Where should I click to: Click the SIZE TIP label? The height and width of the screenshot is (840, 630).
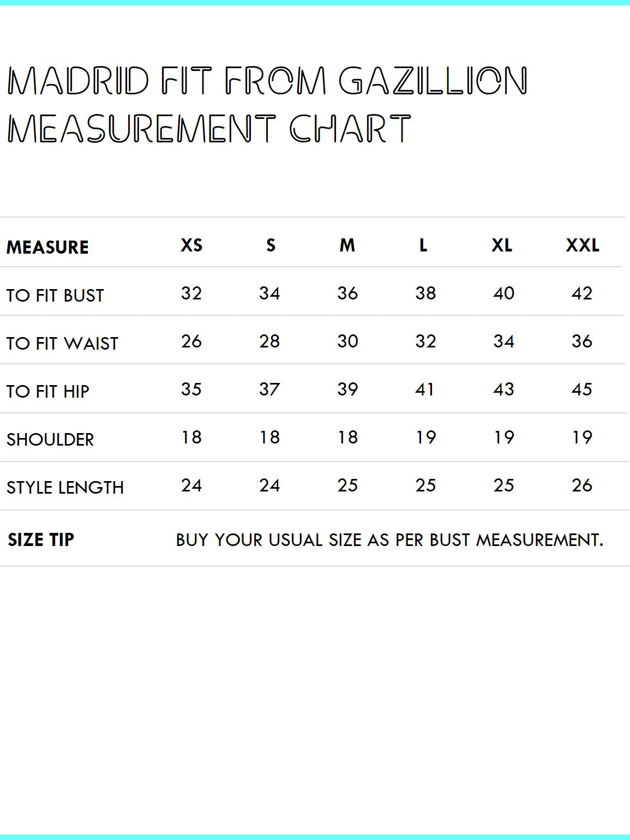(x=41, y=540)
